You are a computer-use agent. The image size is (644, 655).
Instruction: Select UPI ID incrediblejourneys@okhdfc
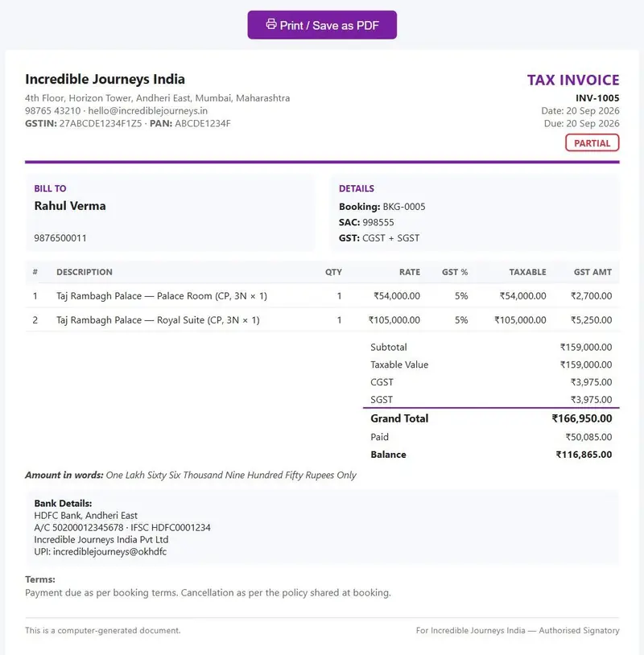point(109,552)
